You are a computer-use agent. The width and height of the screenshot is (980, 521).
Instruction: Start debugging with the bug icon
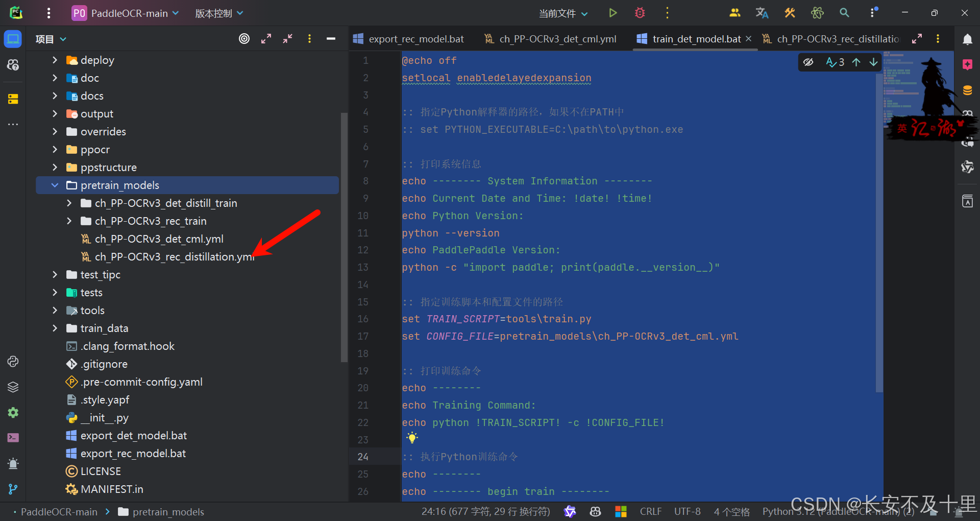click(640, 13)
